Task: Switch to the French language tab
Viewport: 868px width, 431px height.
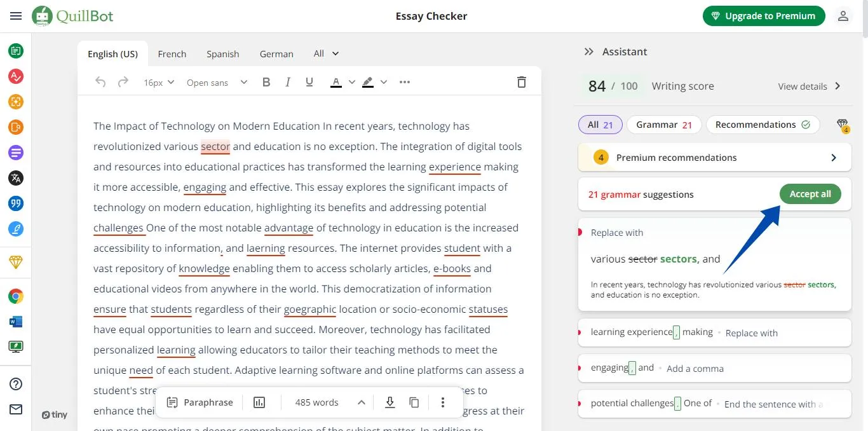Action: coord(172,53)
